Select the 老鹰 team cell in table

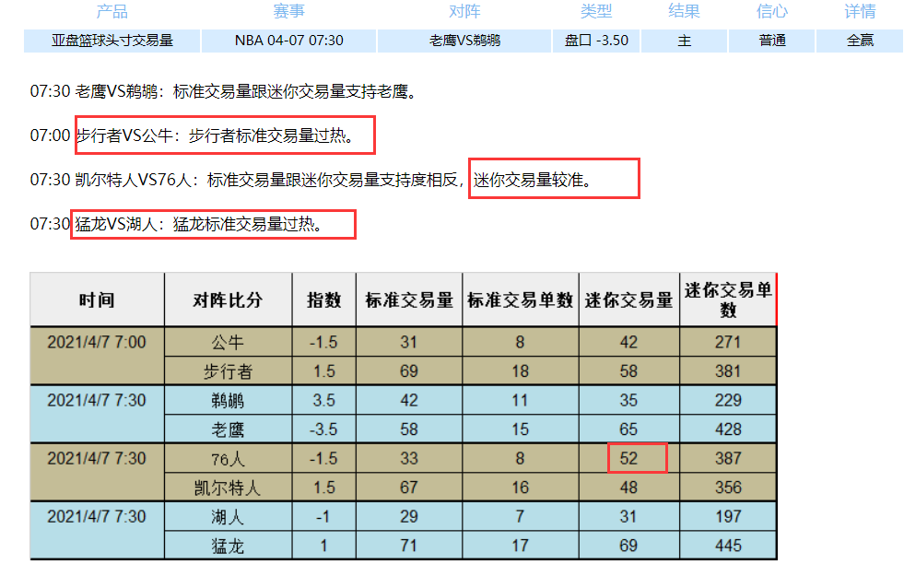[x=228, y=429]
